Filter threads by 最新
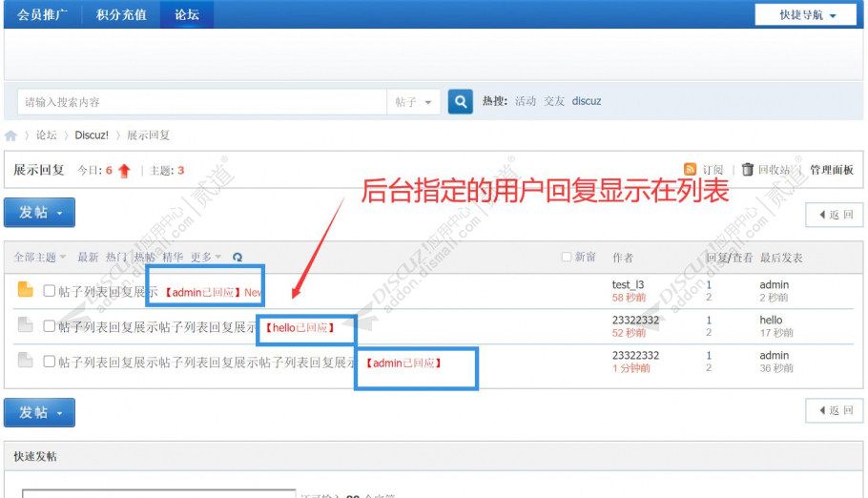 88,257
